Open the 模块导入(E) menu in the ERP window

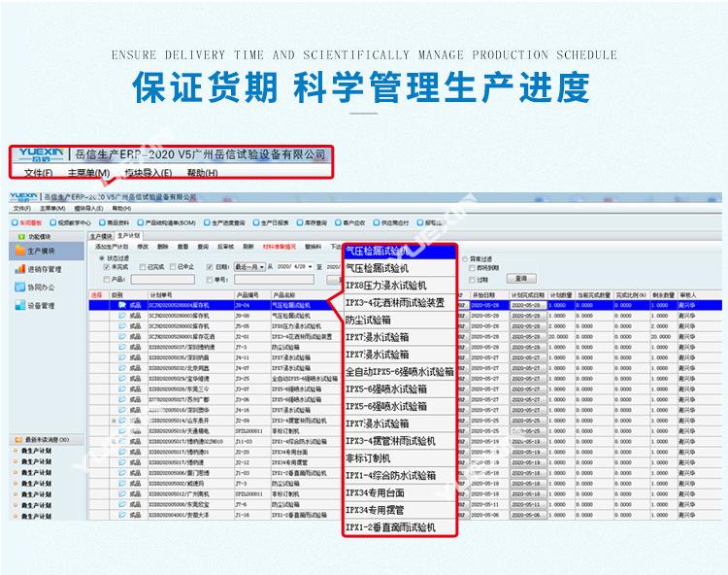coord(88,209)
